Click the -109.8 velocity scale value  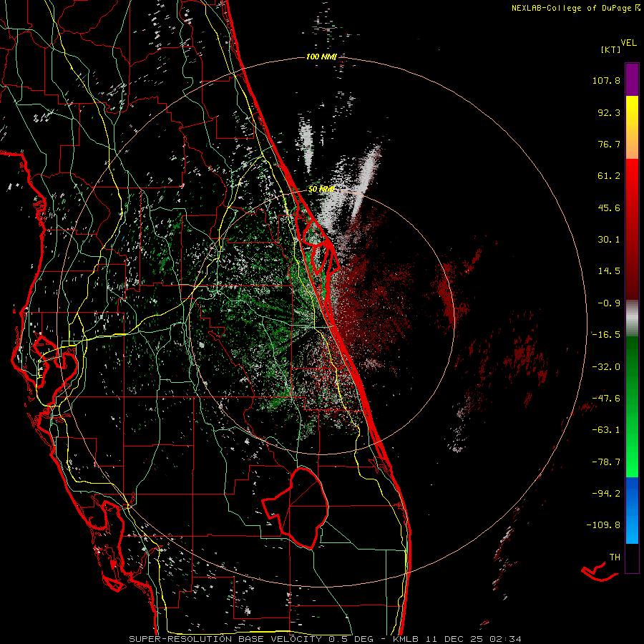(603, 525)
